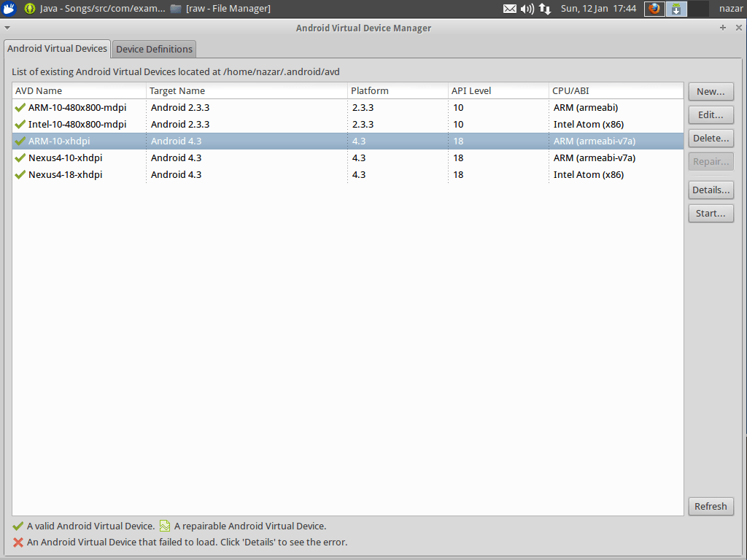Click the New... button

pos(710,92)
